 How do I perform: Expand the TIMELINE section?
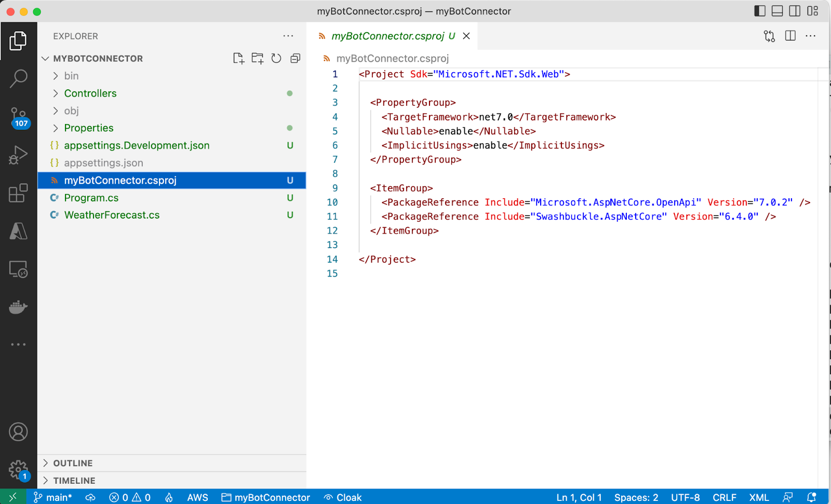172,481
